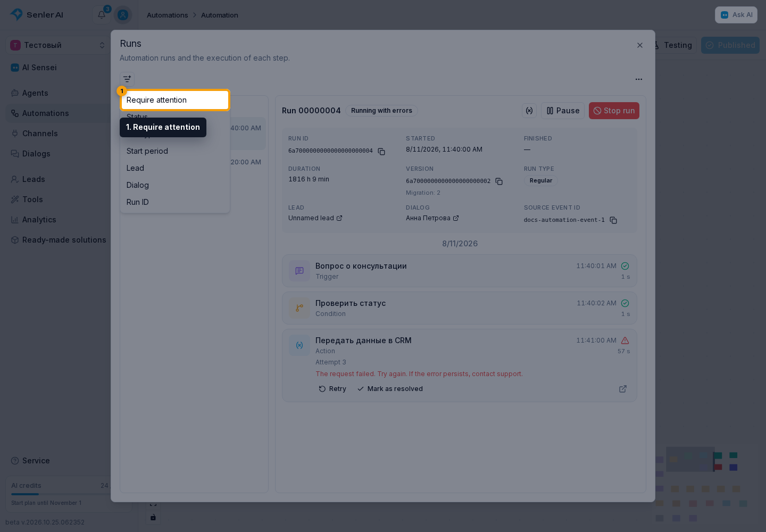The image size is (766, 532).
Task: Open the user profile avatar
Action: pyautogui.click(x=123, y=15)
